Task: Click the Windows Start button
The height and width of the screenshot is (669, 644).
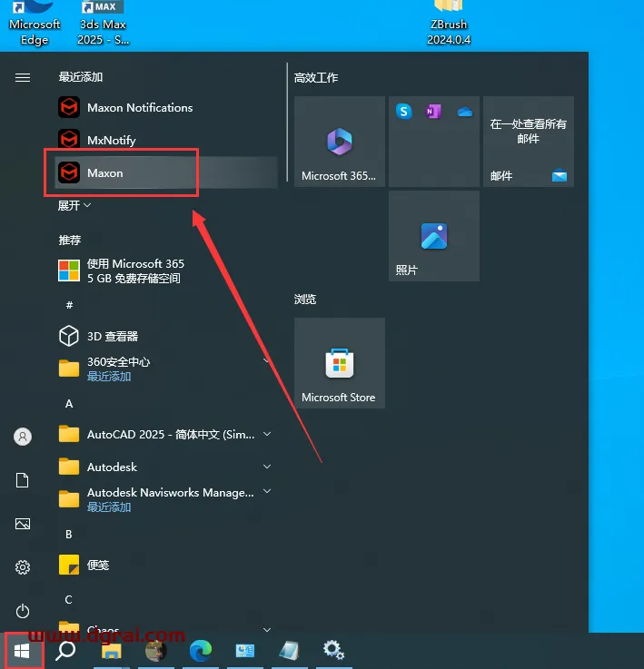Action: pyautogui.click(x=22, y=651)
